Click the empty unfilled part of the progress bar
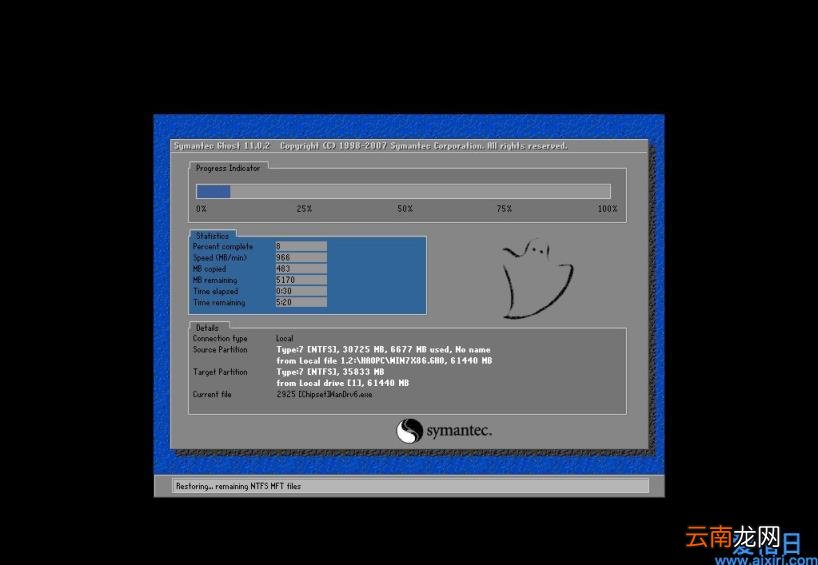Viewport: 818px width, 565px height. tap(420, 191)
